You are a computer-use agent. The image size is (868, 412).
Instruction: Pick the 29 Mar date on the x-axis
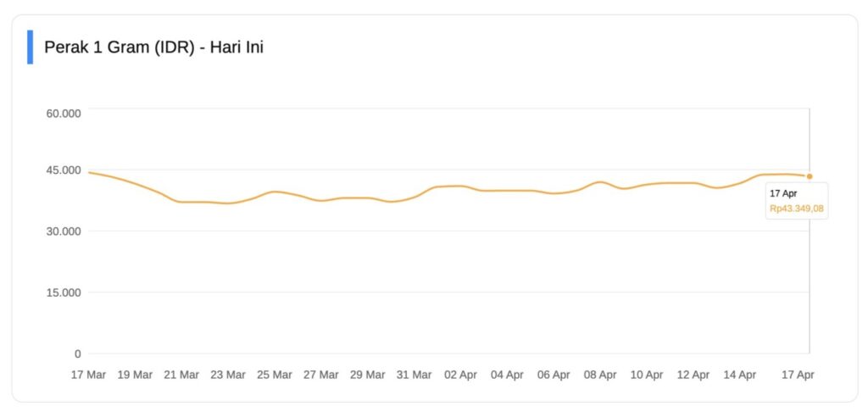point(367,374)
